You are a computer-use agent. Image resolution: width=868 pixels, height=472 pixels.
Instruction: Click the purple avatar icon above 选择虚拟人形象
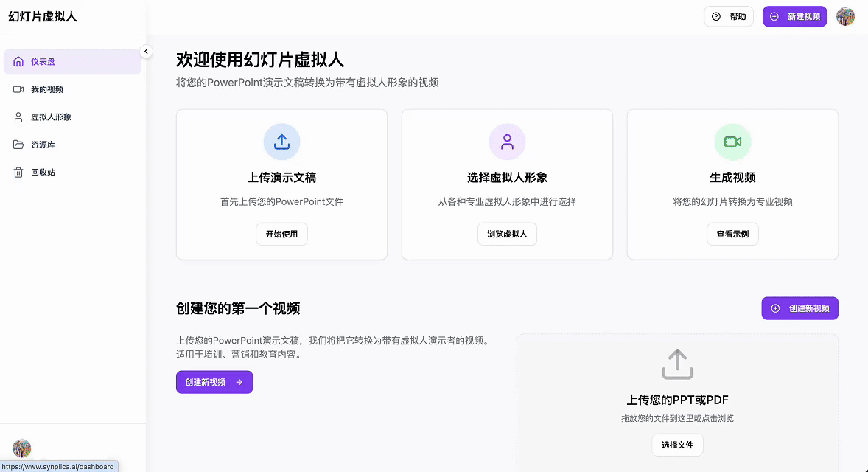pos(507,142)
